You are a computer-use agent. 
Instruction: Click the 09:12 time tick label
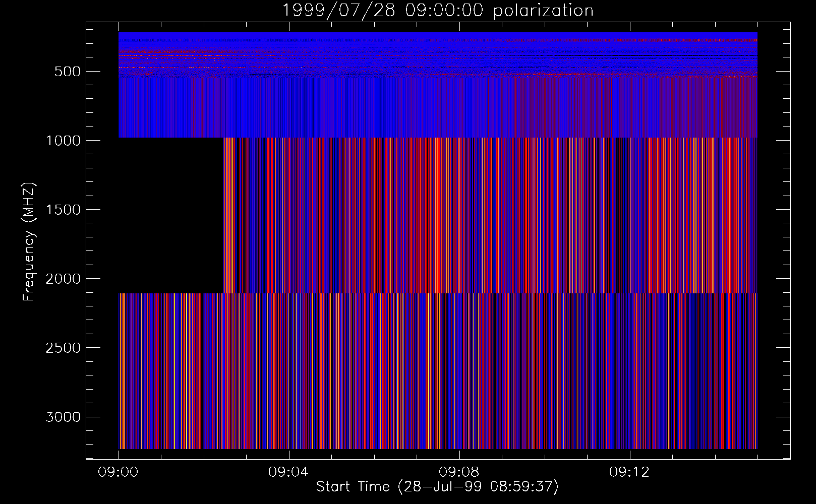(629, 472)
